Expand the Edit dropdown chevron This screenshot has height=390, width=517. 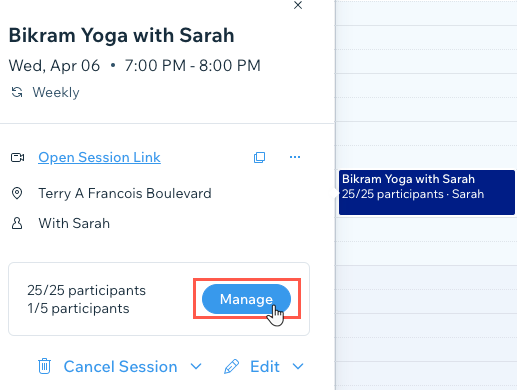298,367
